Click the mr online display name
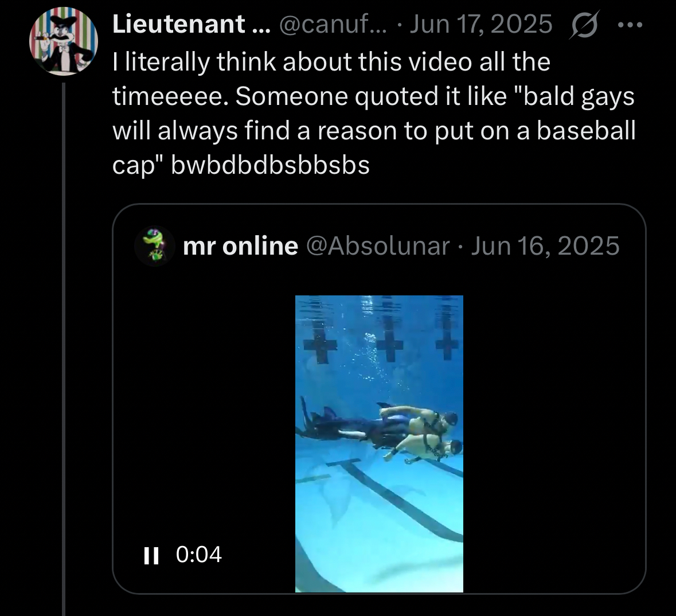676x616 pixels. pyautogui.click(x=241, y=246)
